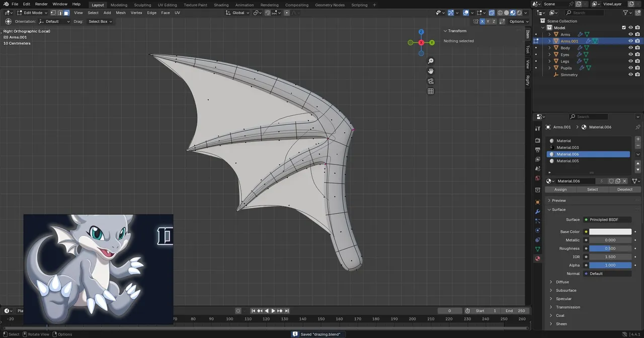
Task: Click the pan view hand icon
Action: 431,71
